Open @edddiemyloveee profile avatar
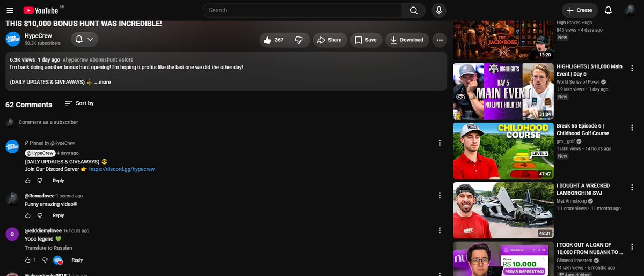 [12, 234]
